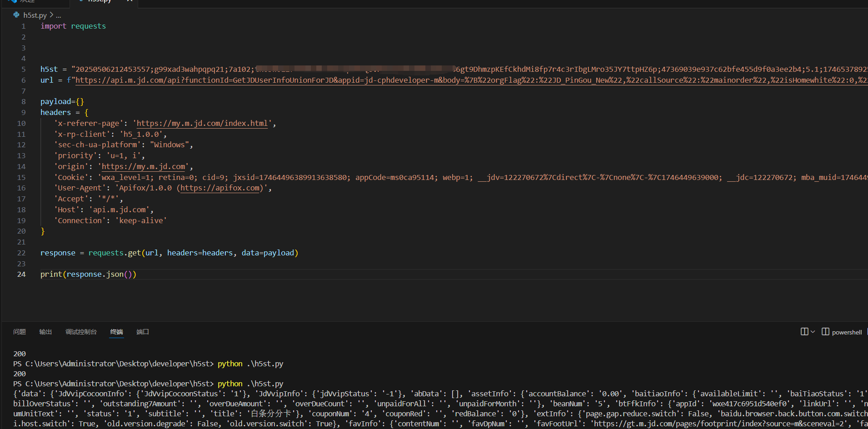The height and width of the screenshot is (429, 868).
Task: Click the my.m.jd.com/index.html link in code
Action: point(202,123)
